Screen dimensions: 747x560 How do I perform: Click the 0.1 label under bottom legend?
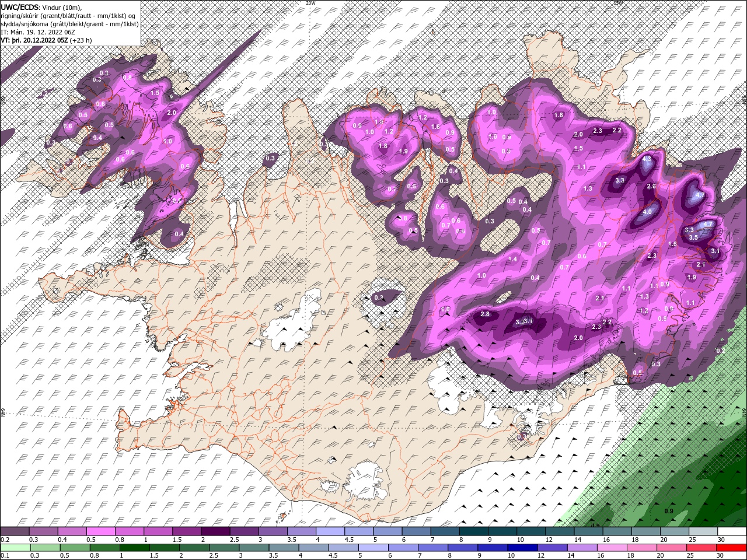point(5,556)
